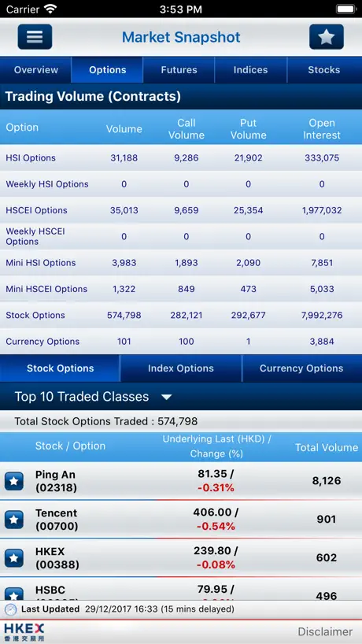362x644 pixels.
Task: Click HSCEI open interest 1,977,032
Action: point(322,210)
